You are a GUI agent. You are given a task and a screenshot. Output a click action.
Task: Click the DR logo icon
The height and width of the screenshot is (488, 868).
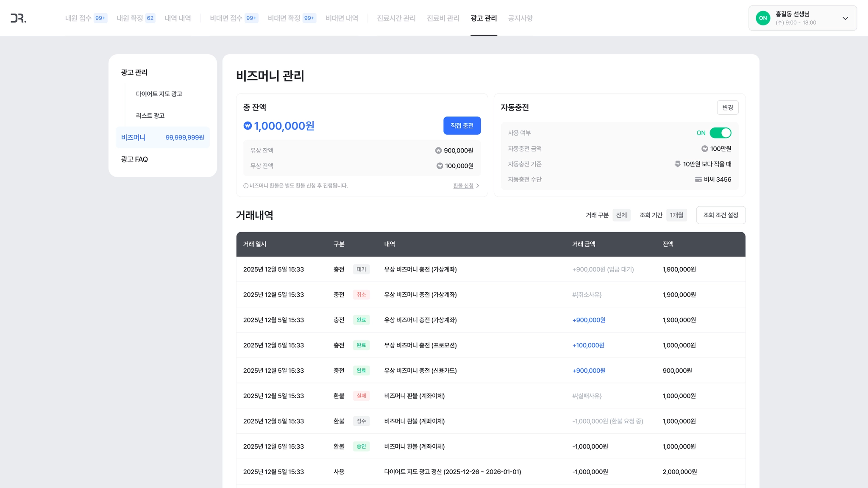pyautogui.click(x=18, y=18)
